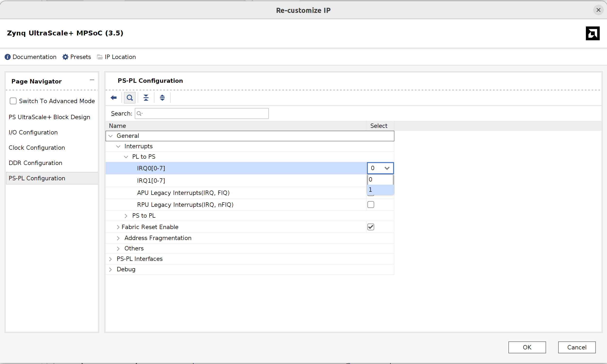Screen dimensions: 607x364
Task: Open the PS-PL Configuration page
Action: point(36,178)
